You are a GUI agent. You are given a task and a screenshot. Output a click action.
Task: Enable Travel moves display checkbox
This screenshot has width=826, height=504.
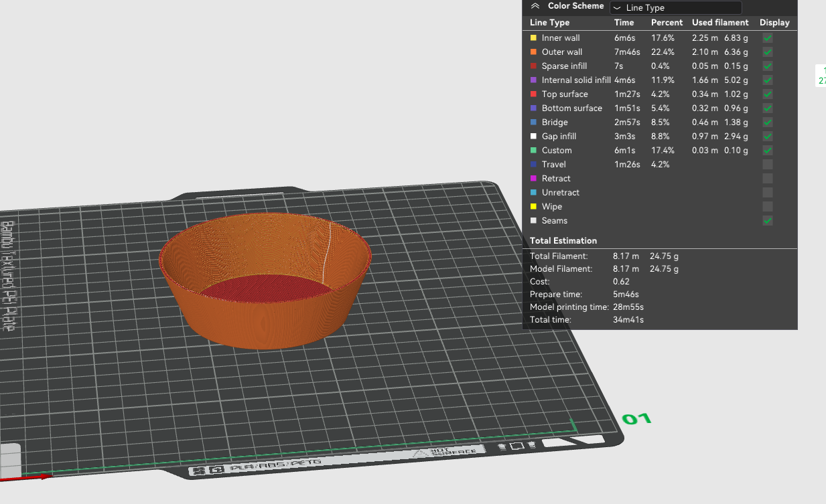point(768,165)
